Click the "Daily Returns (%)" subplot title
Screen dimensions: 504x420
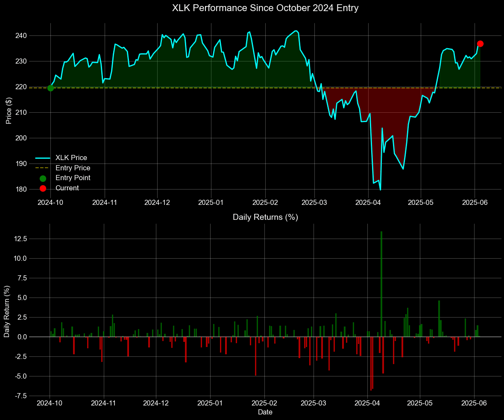coord(265,217)
